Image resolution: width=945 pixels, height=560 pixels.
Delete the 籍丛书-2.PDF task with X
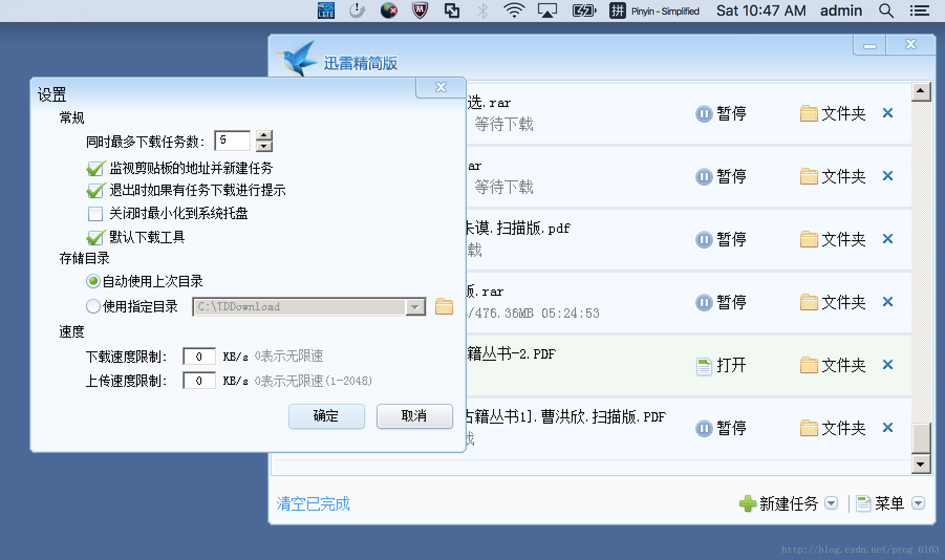(x=888, y=364)
